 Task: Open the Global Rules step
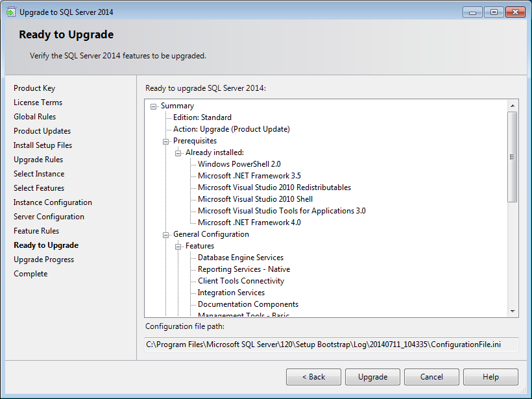(34, 117)
